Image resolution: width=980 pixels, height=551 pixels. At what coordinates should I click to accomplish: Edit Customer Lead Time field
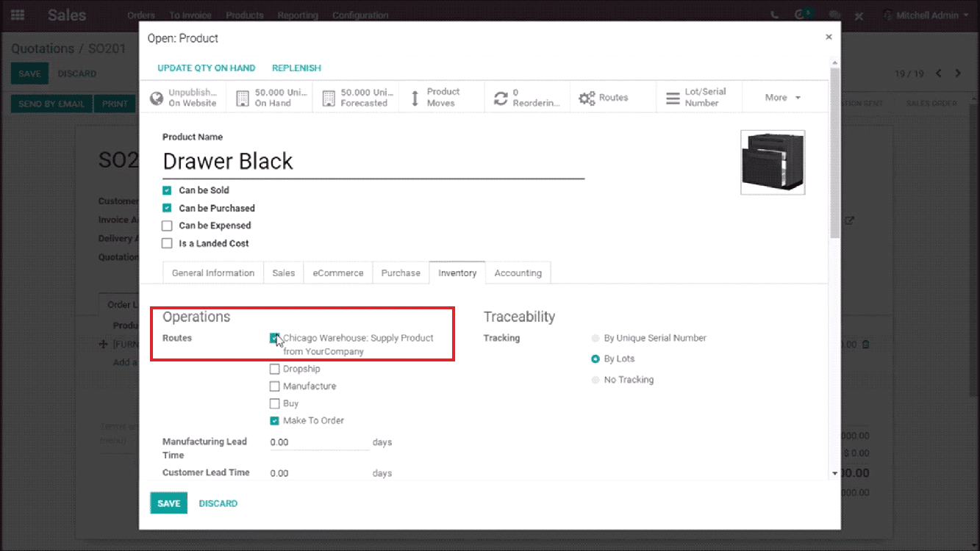319,473
